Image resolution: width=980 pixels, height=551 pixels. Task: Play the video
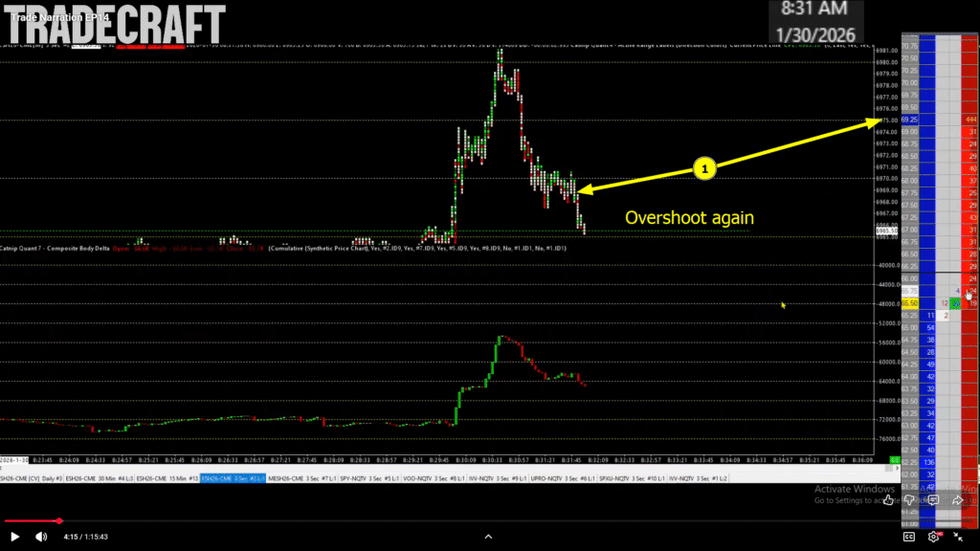(x=14, y=537)
